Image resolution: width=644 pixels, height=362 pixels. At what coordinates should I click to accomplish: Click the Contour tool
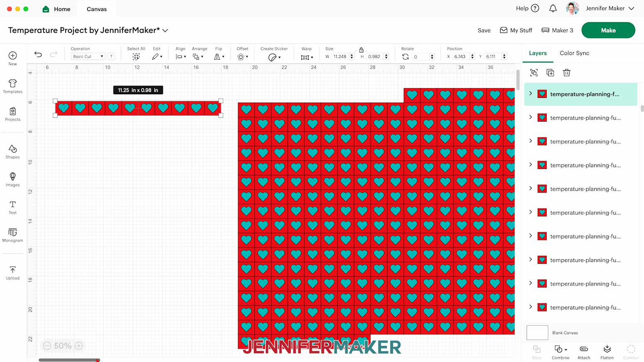pyautogui.click(x=631, y=352)
